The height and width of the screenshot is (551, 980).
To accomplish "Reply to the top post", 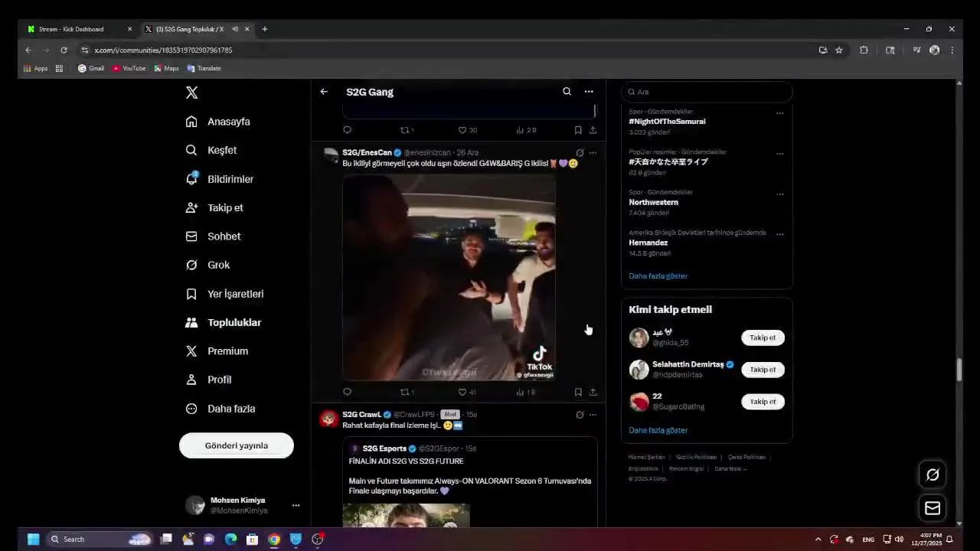I will pyautogui.click(x=347, y=130).
